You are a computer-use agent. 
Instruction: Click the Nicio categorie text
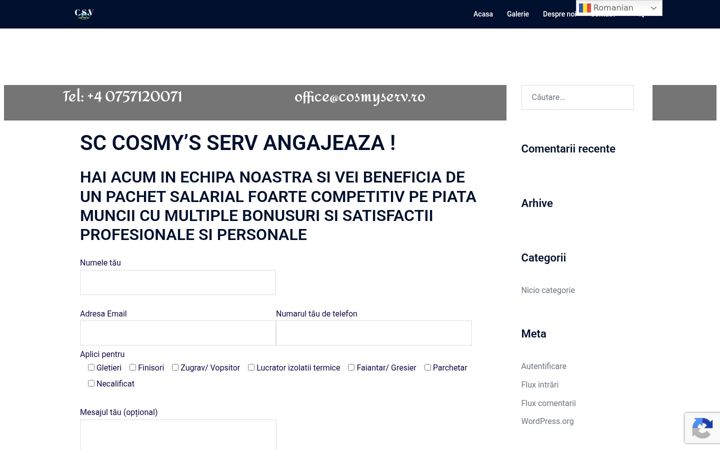(548, 290)
